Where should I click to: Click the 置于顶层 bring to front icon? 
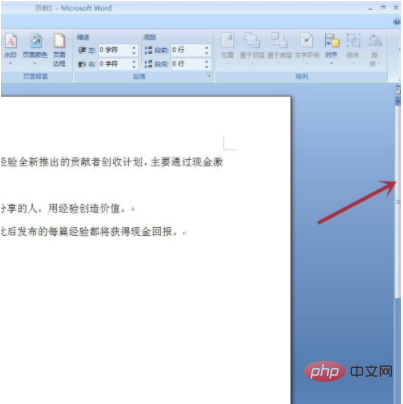pyautogui.click(x=252, y=41)
